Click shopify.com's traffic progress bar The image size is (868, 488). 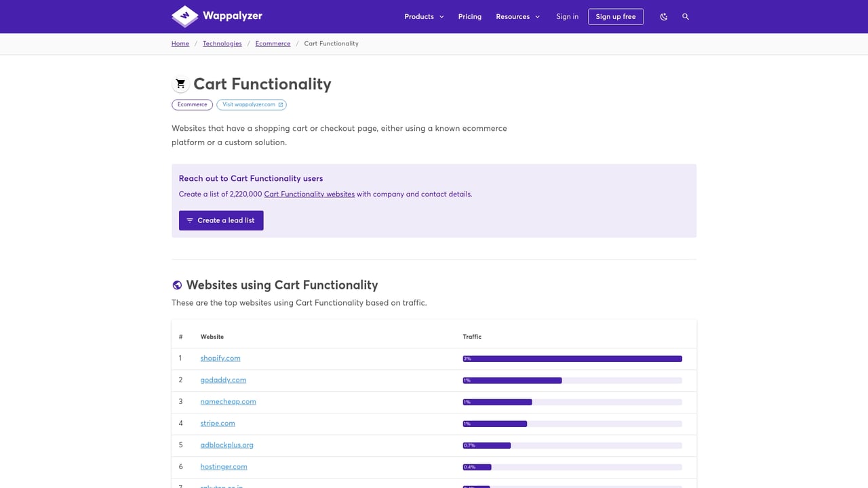click(x=572, y=359)
